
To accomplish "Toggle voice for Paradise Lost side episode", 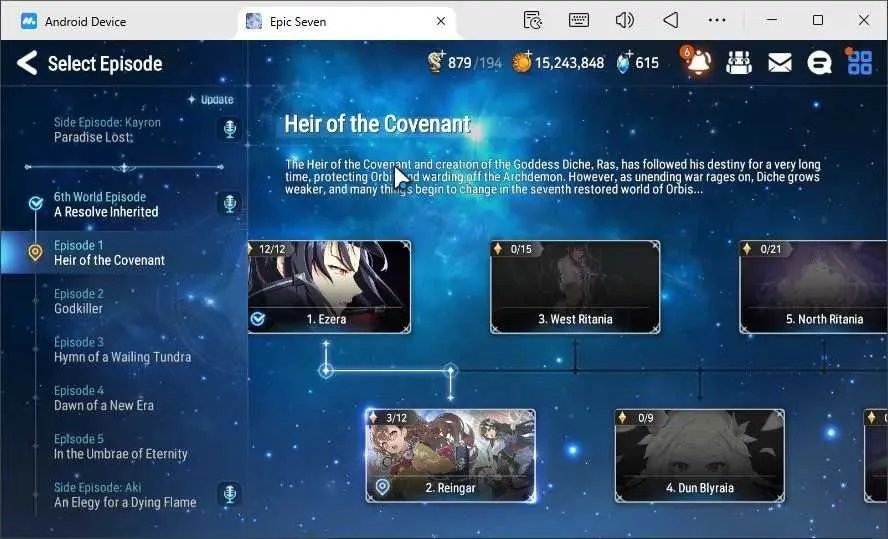I will pos(229,129).
